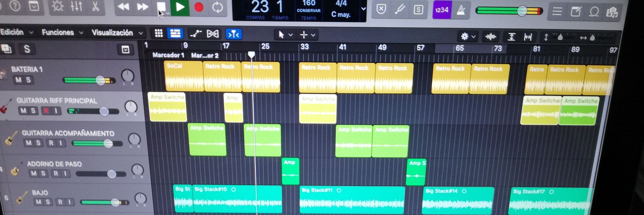Click the acoustic guitar icon of ADORNO DE PASO
Image resolution: width=644 pixels, height=215 pixels.
pos(16,169)
